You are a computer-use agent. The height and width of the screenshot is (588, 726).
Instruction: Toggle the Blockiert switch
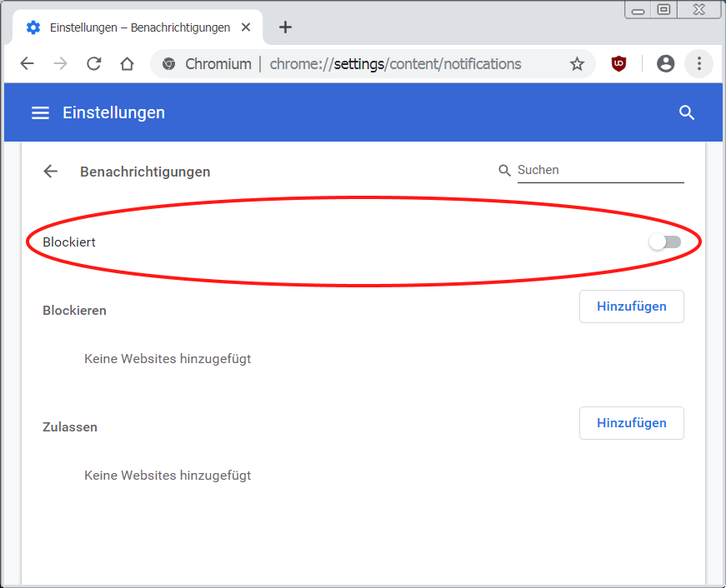point(665,242)
